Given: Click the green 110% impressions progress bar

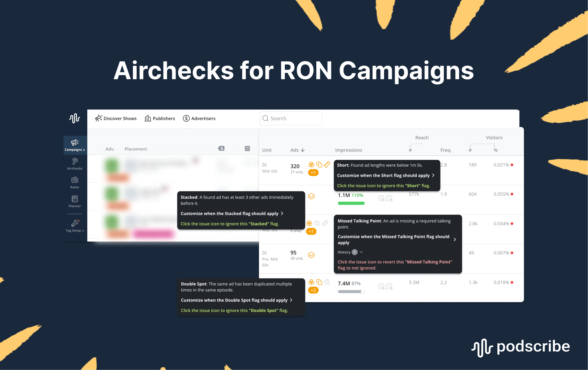Looking at the screenshot, I should pyautogui.click(x=351, y=203).
